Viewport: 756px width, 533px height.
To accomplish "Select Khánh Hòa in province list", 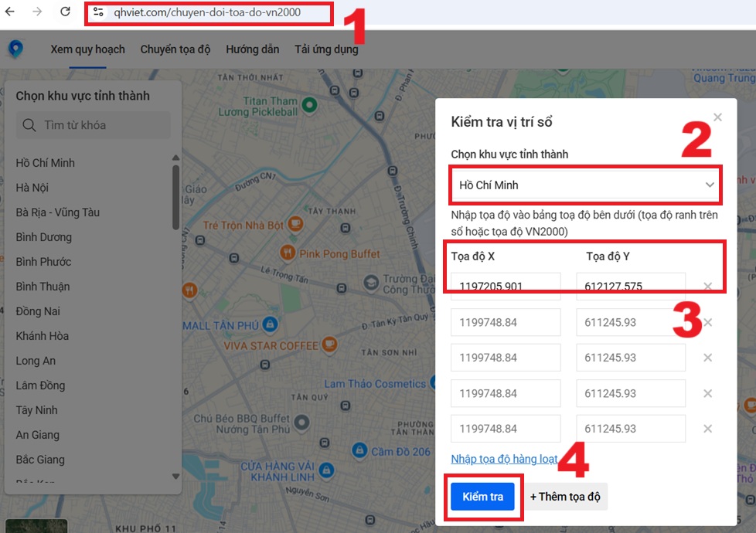I will pyautogui.click(x=43, y=336).
